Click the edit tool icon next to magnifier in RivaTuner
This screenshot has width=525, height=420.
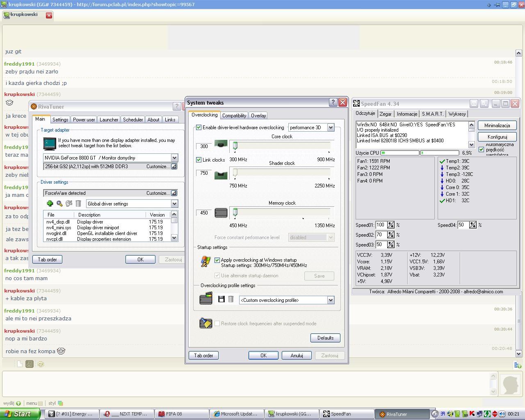69,203
